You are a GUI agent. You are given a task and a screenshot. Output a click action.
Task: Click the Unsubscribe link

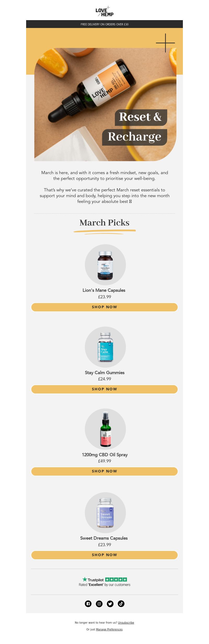pos(126,623)
